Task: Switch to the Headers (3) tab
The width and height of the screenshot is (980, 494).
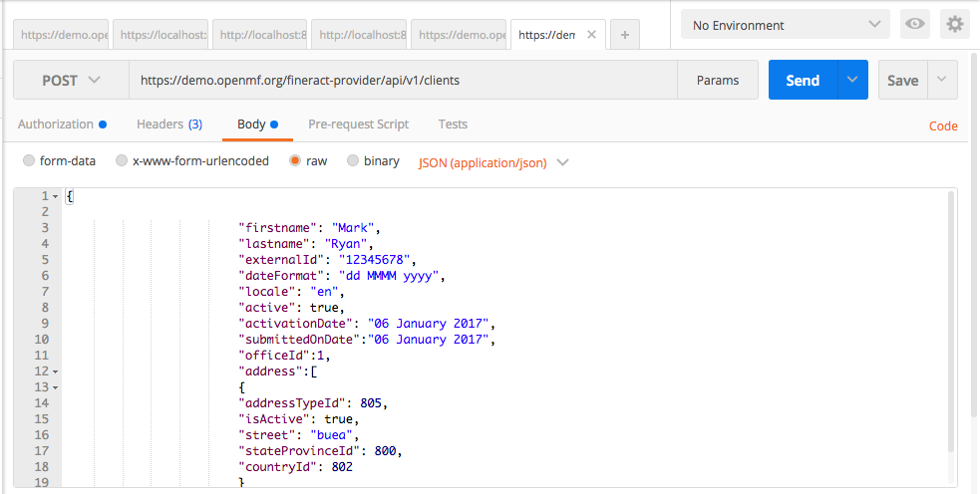Action: [168, 124]
